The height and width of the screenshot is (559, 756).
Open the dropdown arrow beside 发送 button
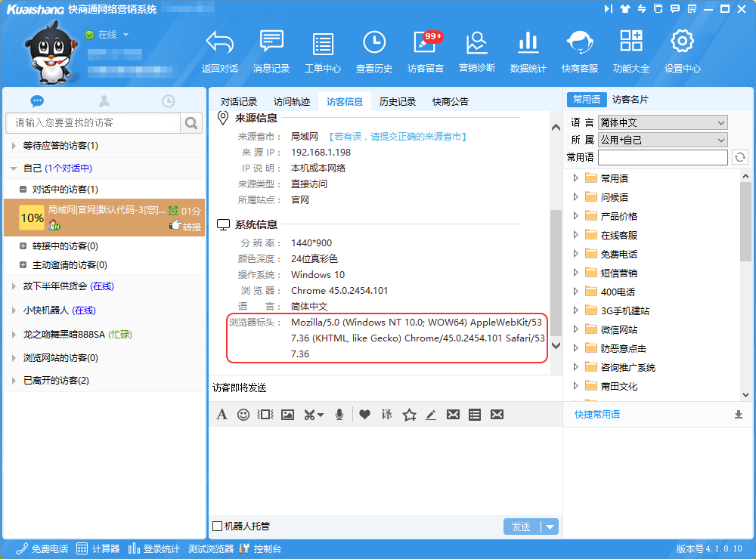550,527
